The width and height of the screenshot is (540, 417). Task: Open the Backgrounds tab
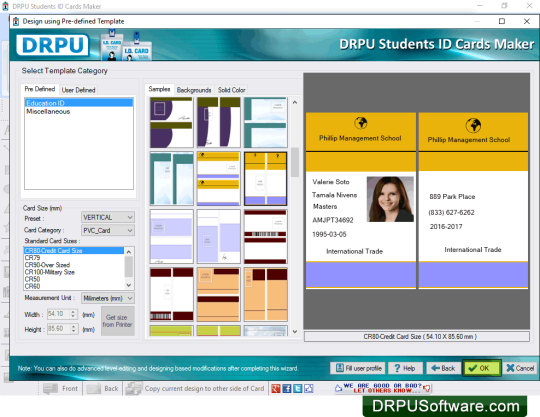tap(194, 90)
